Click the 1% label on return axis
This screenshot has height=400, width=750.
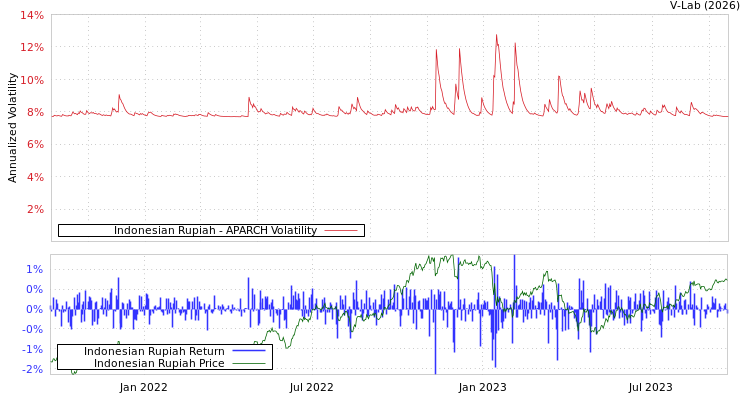pos(34,269)
